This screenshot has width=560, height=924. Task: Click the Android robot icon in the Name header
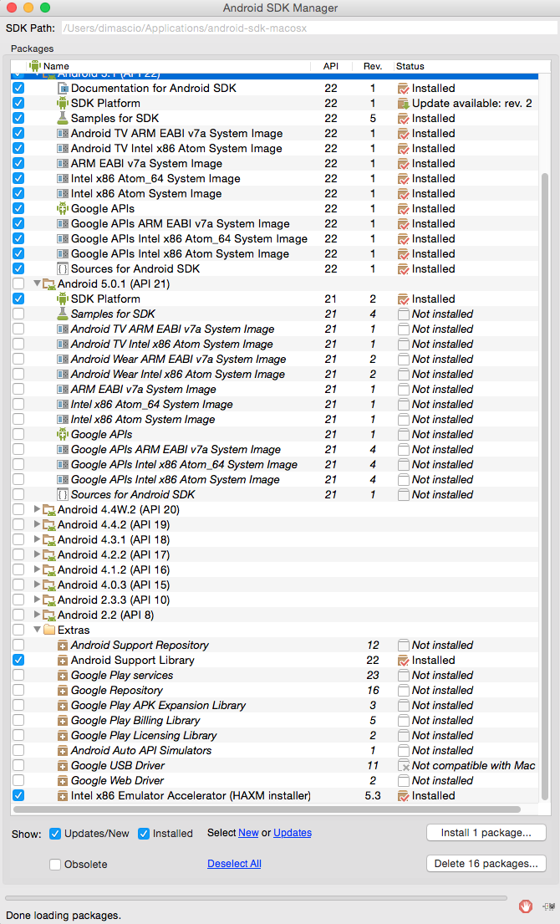pos(34,66)
